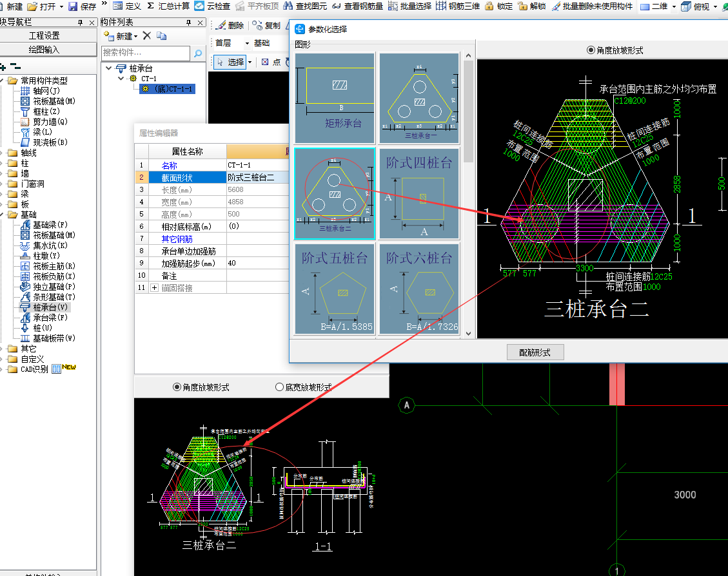Choose the 阶式五桩台 shape thumbnail
This screenshot has height=576, width=728.
(334, 289)
